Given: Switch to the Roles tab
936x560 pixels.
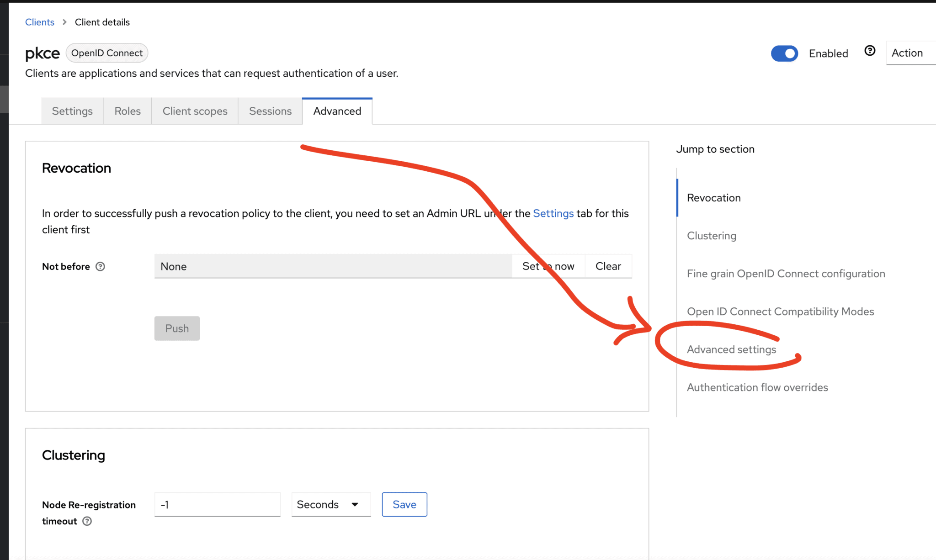Looking at the screenshot, I should [127, 111].
